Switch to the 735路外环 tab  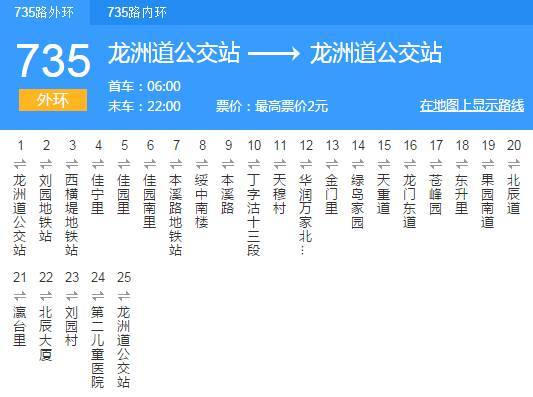click(x=44, y=13)
